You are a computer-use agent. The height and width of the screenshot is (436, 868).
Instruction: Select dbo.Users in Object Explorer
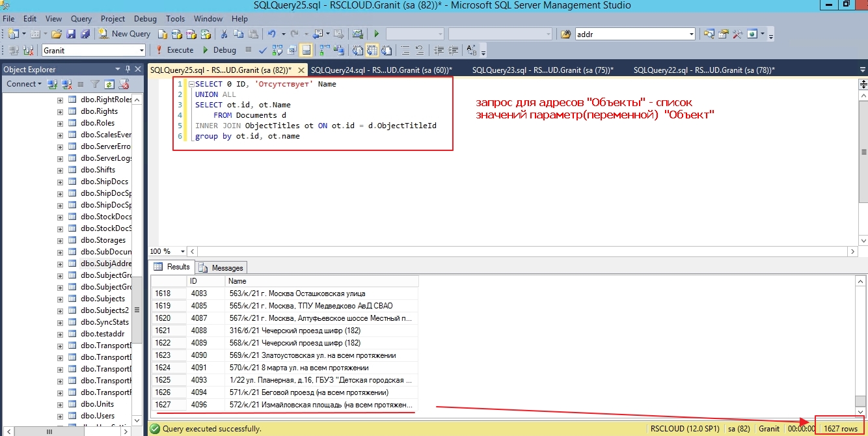point(97,416)
